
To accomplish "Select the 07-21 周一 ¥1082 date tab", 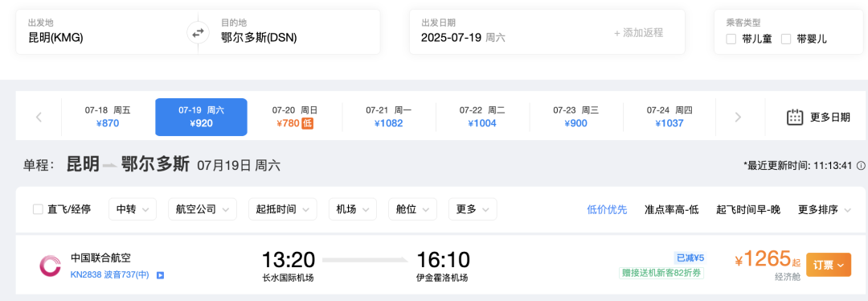I will pos(388,117).
